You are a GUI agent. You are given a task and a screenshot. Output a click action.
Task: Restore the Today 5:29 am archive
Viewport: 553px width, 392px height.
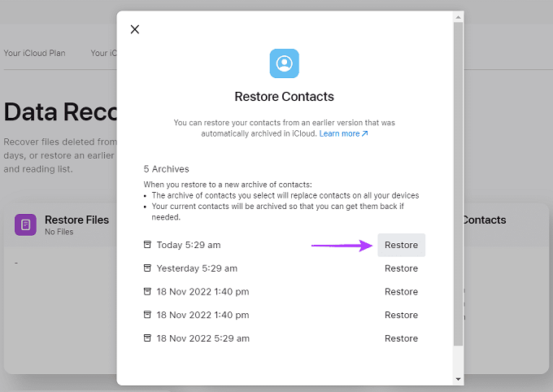(402, 245)
